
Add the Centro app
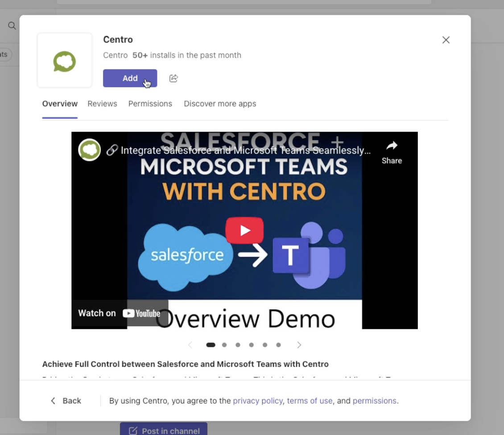tap(130, 78)
